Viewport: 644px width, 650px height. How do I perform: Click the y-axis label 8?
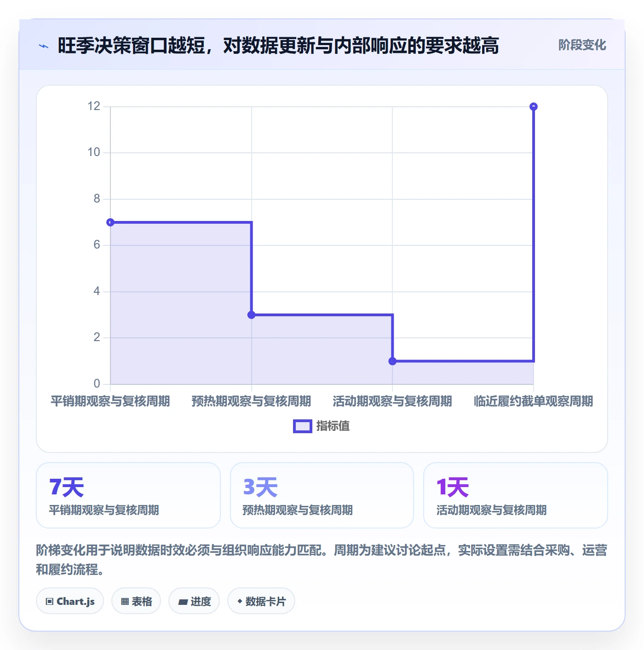pos(97,199)
